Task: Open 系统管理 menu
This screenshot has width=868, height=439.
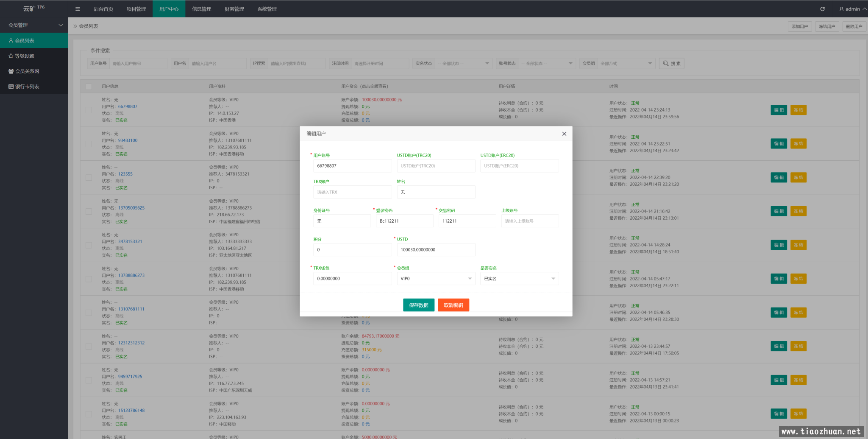Action: pos(267,9)
